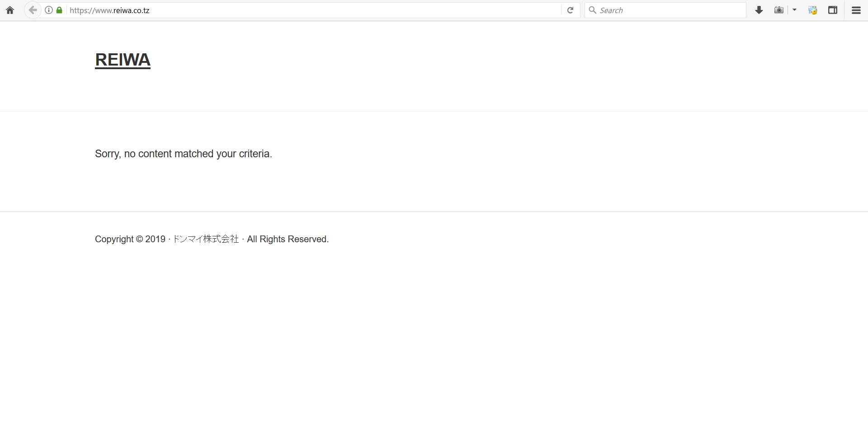Click the magnifier icon in the search box

592,10
